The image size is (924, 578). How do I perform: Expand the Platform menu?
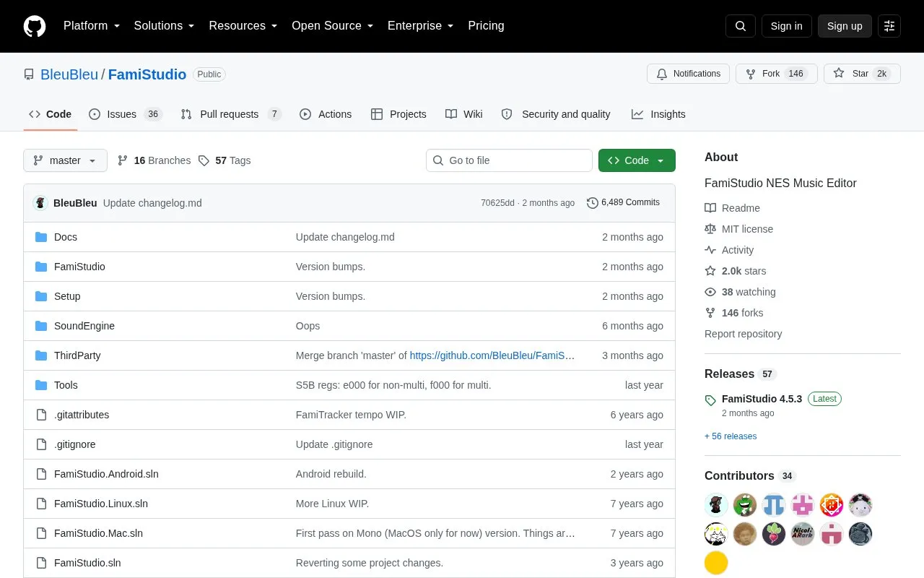[x=92, y=26]
